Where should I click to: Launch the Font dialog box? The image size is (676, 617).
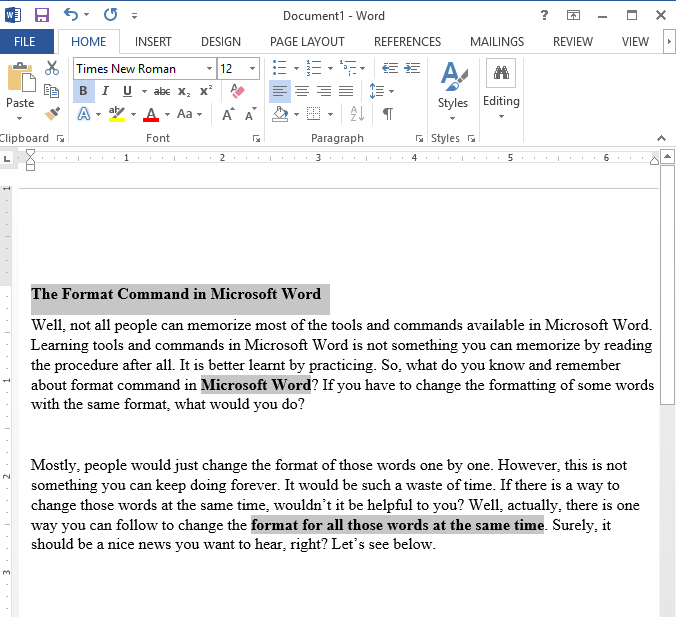(257, 138)
